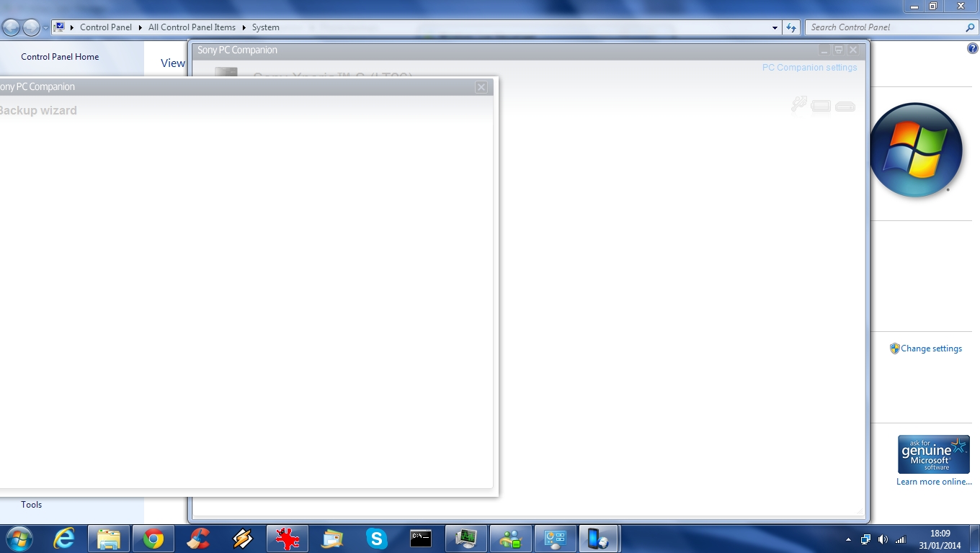
Task: Refresh the Control Panel address bar
Action: pyautogui.click(x=791, y=27)
